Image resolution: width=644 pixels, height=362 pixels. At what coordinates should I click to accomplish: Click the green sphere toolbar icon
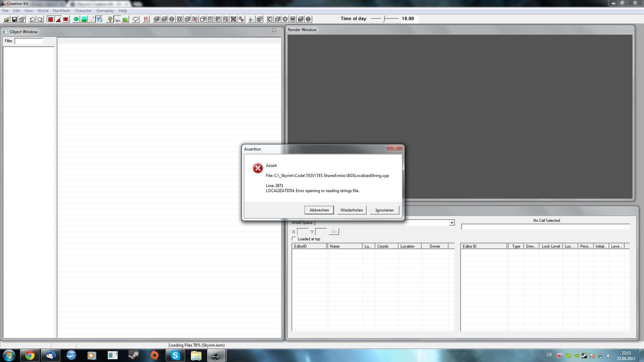pos(76,19)
